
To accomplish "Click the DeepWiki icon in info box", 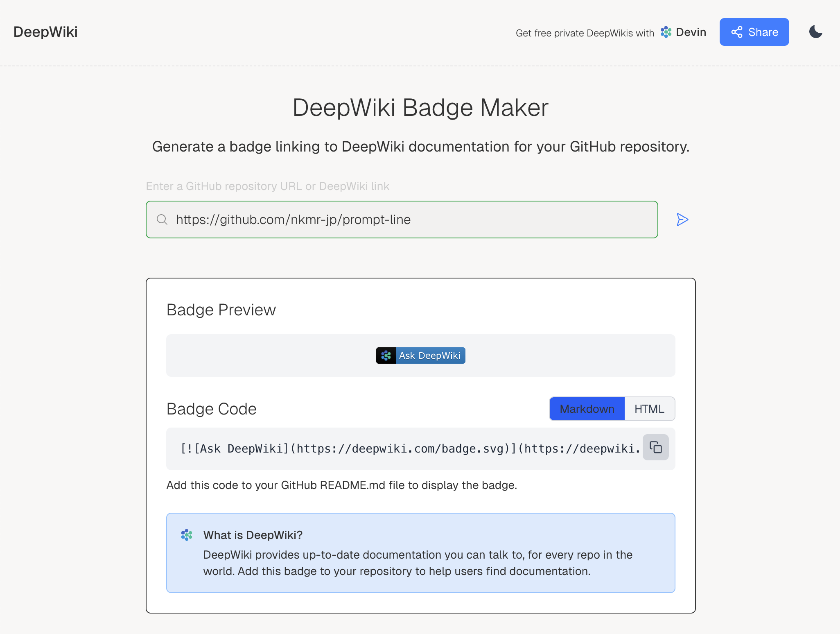I will pos(187,535).
